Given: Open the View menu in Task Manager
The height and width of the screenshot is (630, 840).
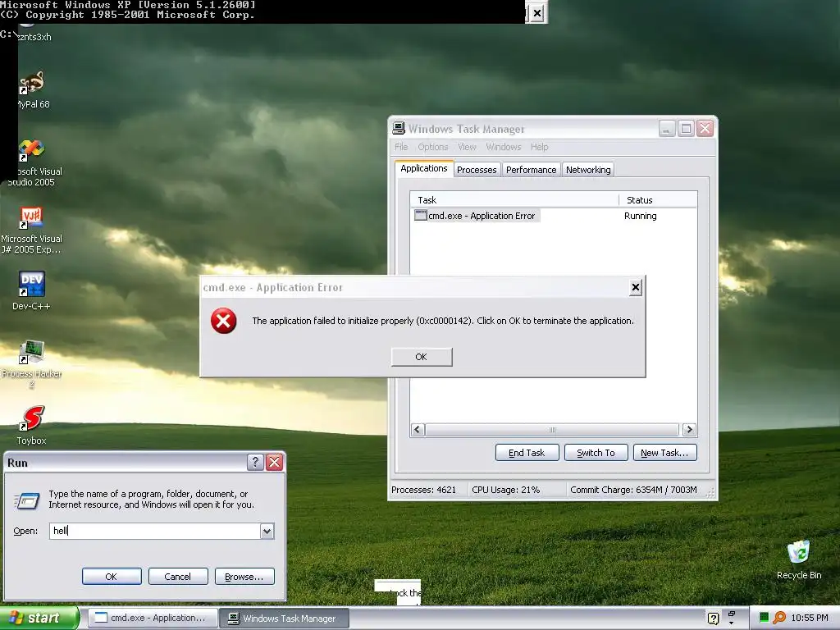Looking at the screenshot, I should [467, 147].
